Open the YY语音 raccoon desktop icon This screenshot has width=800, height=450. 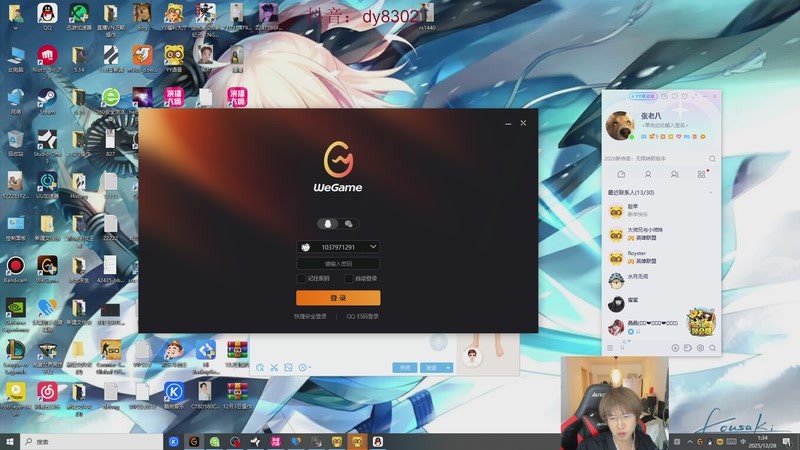click(174, 59)
